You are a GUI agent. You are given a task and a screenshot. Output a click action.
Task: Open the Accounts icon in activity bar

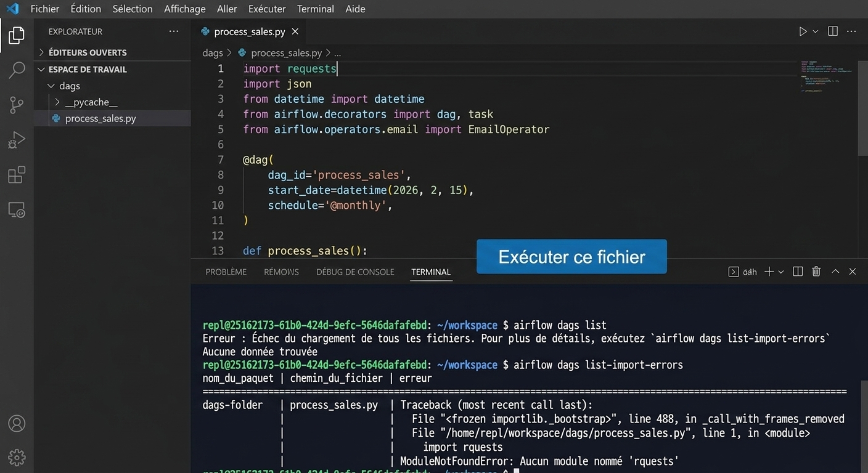(x=17, y=424)
